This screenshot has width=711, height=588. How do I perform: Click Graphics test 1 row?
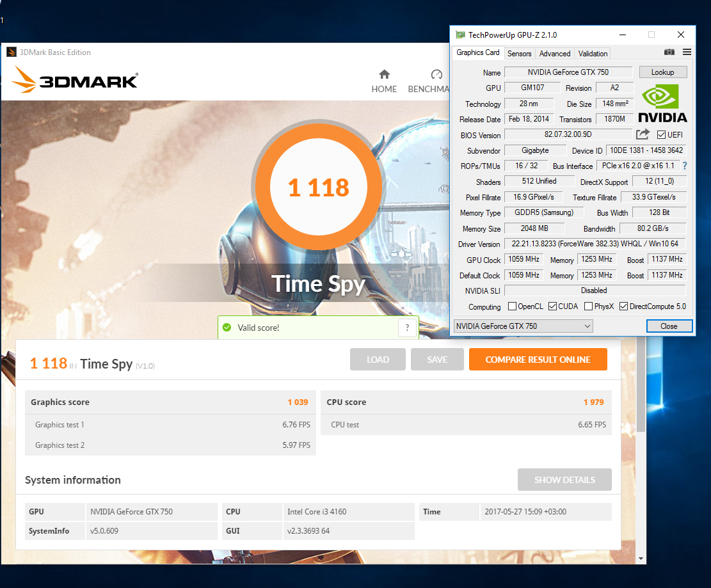(x=170, y=425)
